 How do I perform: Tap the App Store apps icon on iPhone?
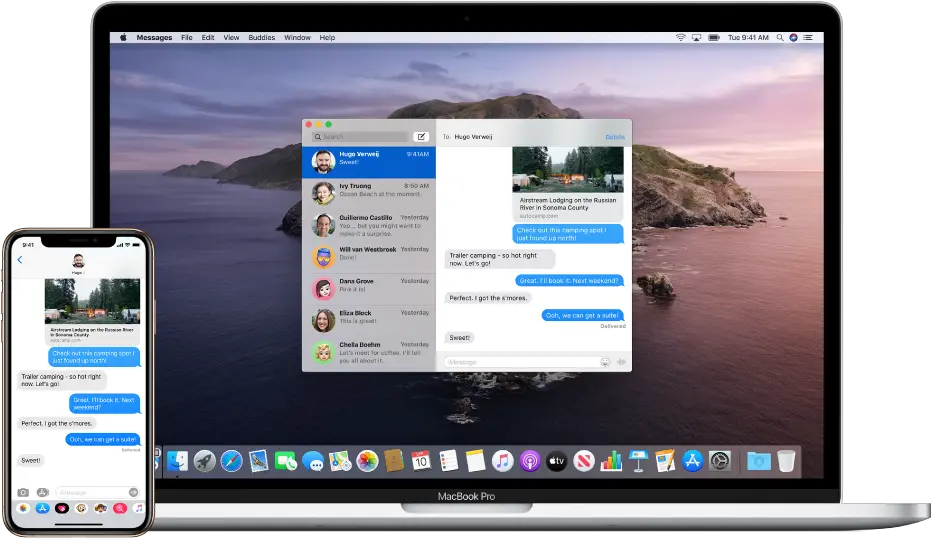[x=42, y=492]
